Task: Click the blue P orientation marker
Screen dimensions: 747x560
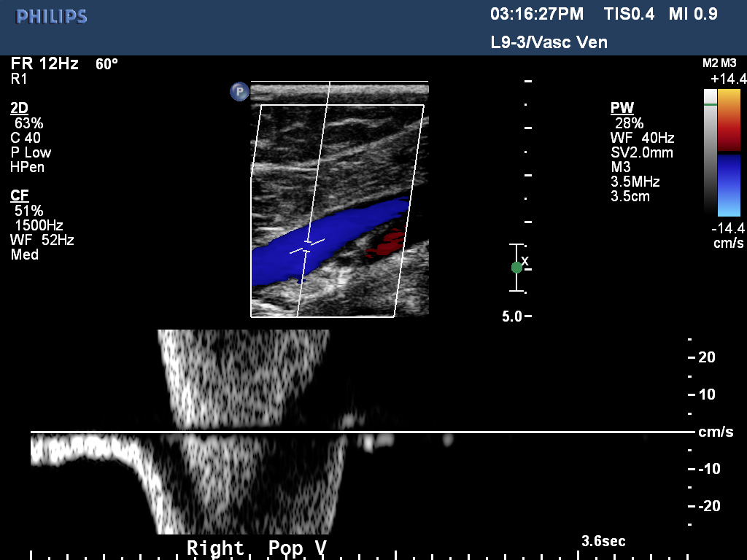Action: 239,92
